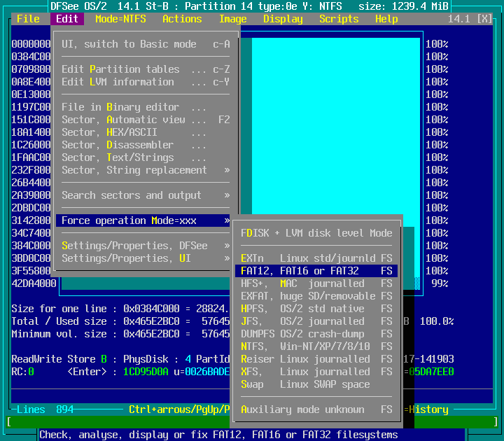The image size is (504, 441).
Task: Choose Edit LVM information
Action: click(146, 82)
